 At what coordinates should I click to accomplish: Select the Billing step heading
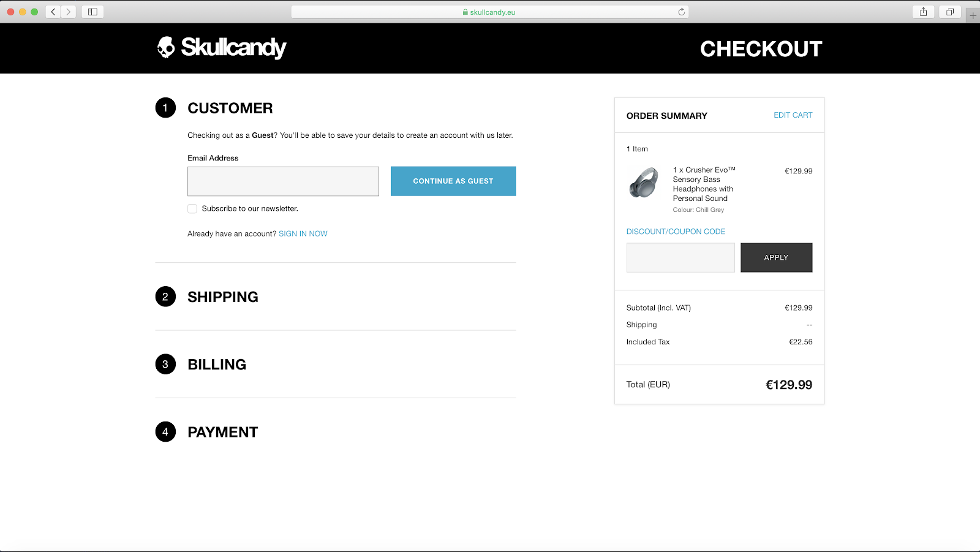click(x=217, y=365)
